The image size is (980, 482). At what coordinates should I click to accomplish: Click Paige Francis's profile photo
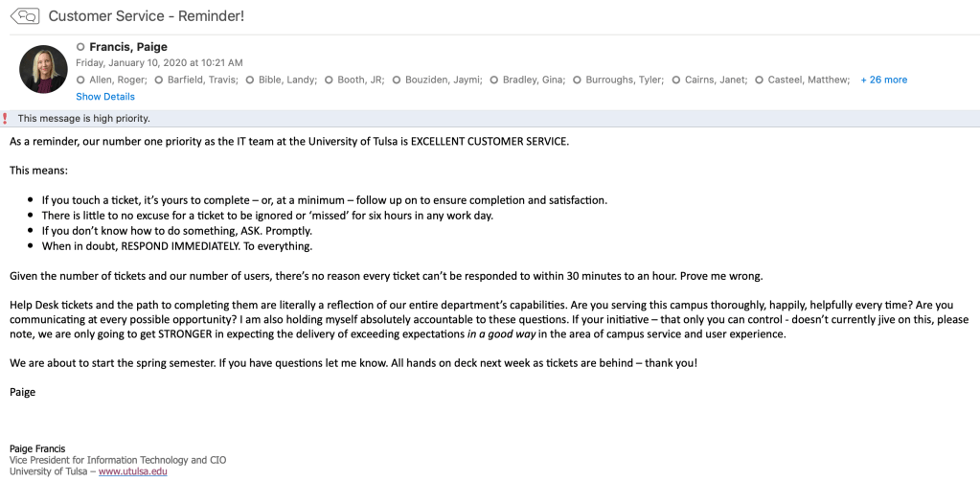point(43,69)
